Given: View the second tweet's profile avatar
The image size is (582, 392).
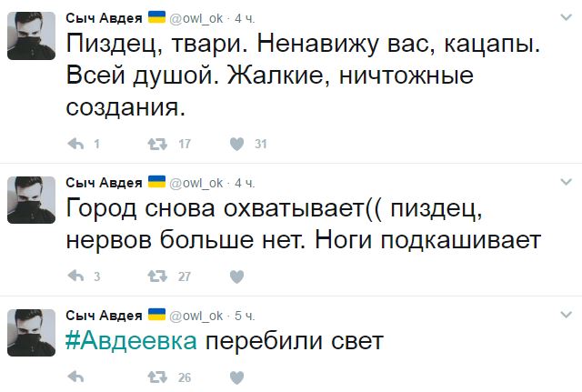Looking at the screenshot, I should coord(32,200).
